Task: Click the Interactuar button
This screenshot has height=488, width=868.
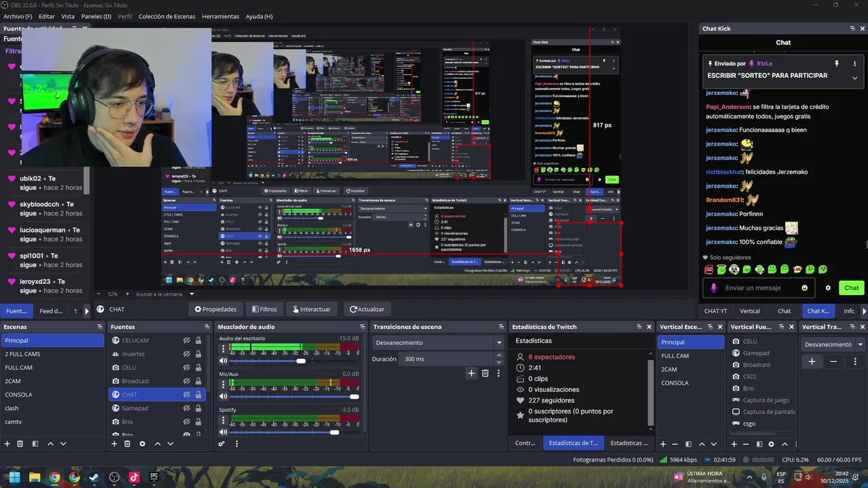Action: [x=311, y=309]
